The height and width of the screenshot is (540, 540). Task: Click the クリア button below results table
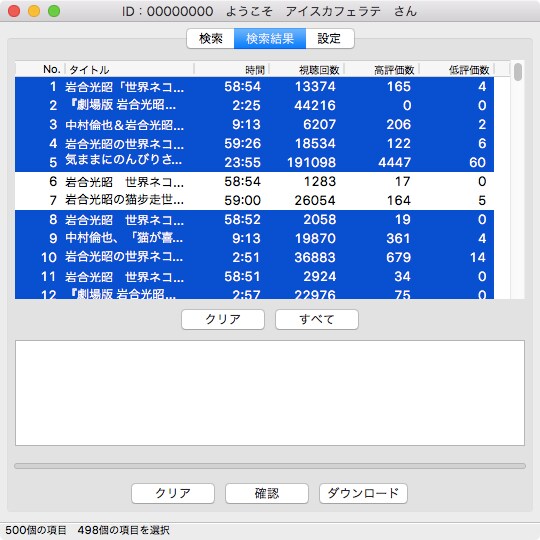coord(223,319)
